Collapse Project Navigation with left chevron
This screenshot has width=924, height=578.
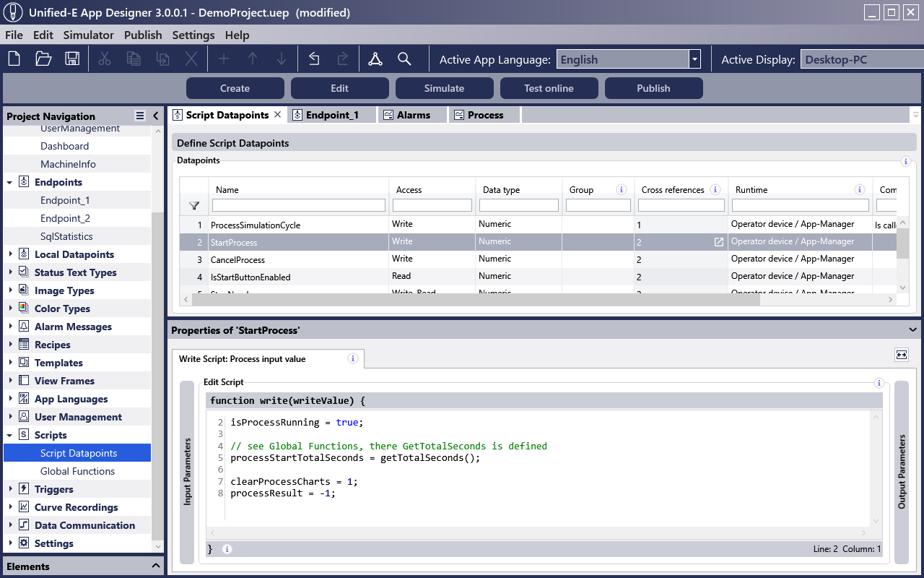click(155, 116)
